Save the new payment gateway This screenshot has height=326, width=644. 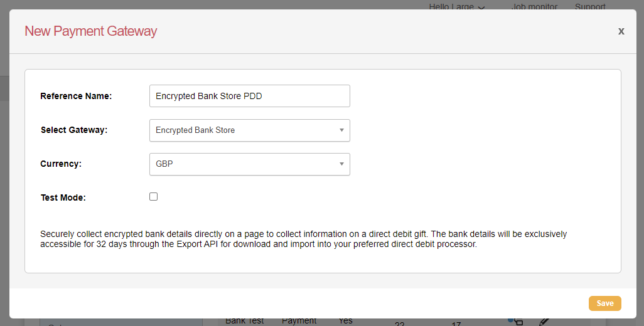tap(604, 303)
